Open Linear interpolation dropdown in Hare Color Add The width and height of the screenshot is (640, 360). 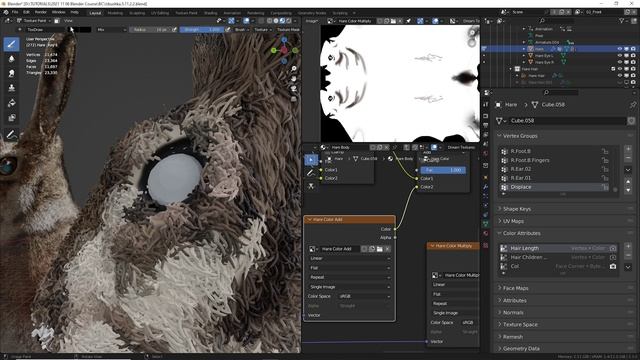tap(350, 258)
